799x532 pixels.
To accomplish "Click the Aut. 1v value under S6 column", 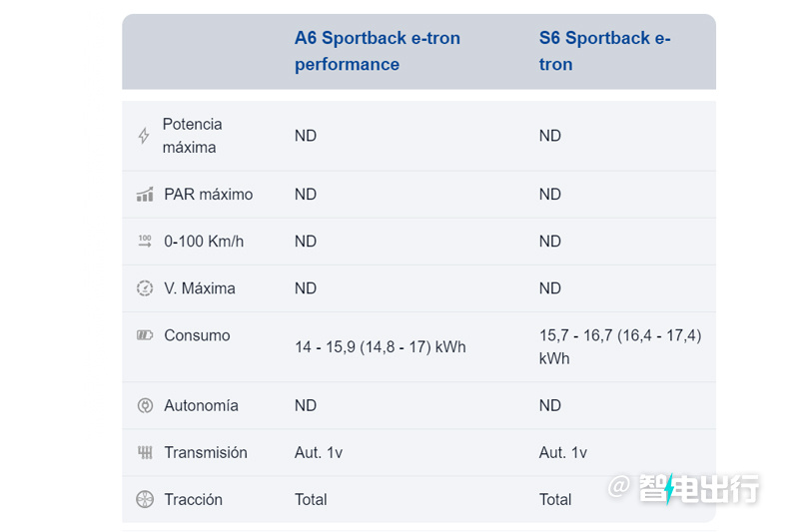I will tap(563, 452).
